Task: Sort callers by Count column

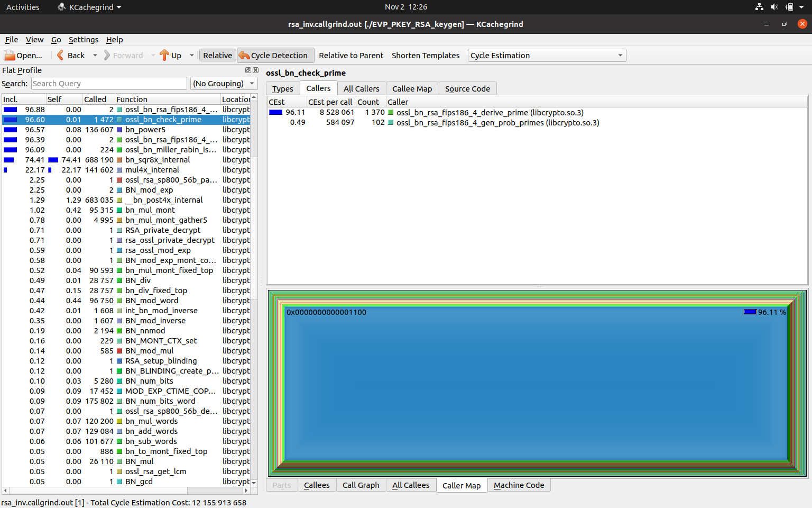Action: point(371,102)
